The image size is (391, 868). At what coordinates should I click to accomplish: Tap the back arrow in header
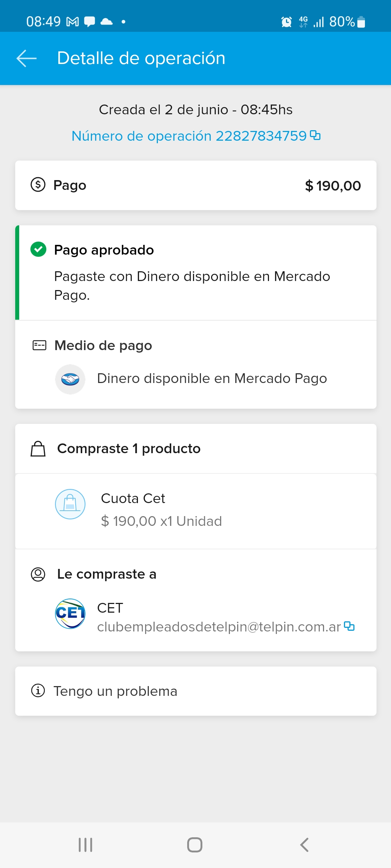point(27,58)
